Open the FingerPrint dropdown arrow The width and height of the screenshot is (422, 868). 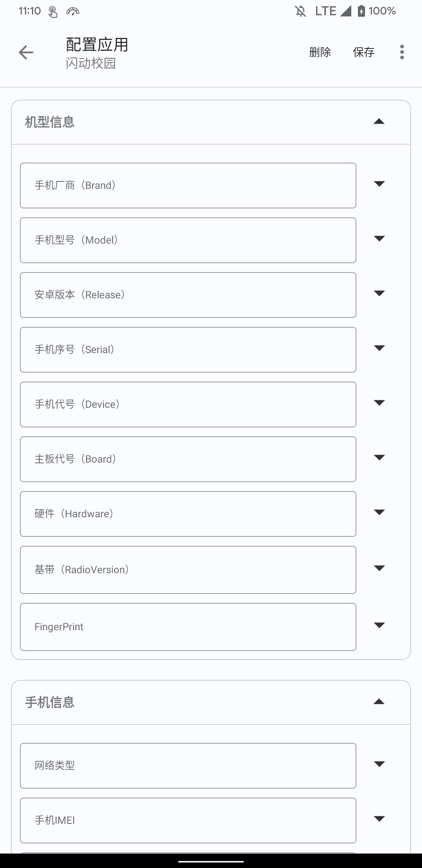[x=379, y=625]
